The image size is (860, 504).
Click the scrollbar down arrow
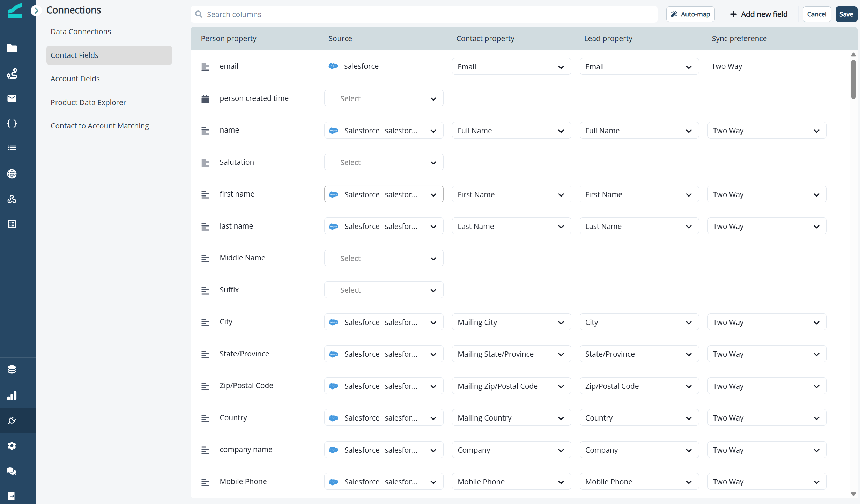click(853, 494)
